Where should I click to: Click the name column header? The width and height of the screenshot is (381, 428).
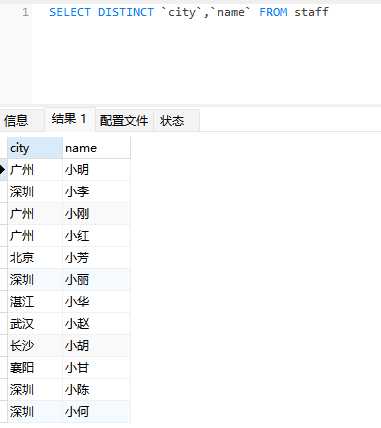(96, 148)
